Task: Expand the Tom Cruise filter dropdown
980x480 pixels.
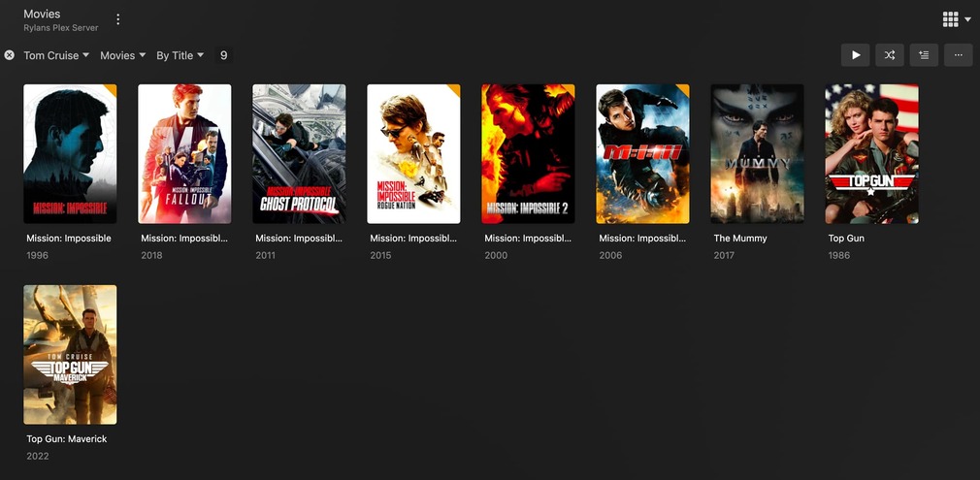Action: point(56,55)
